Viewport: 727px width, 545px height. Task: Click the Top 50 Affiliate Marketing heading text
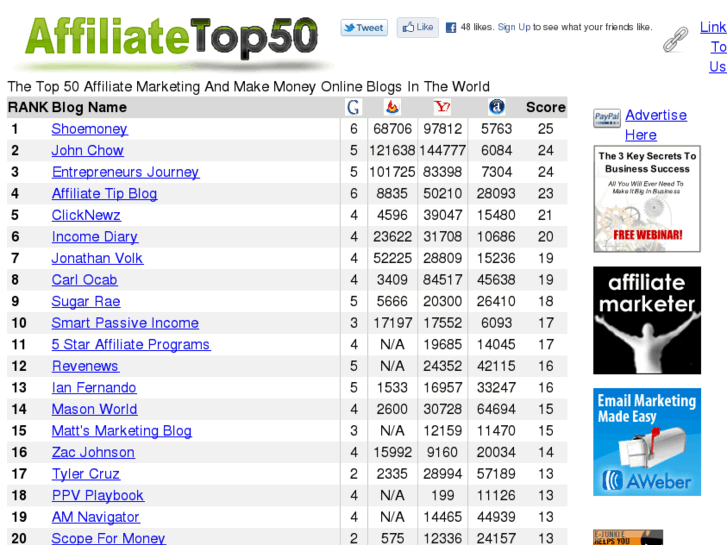pyautogui.click(x=249, y=87)
